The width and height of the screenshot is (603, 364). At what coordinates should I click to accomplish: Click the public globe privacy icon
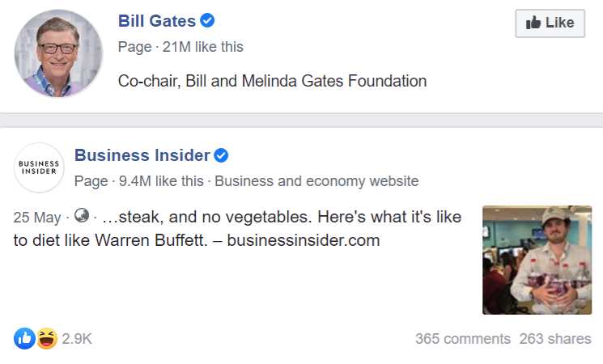point(81,216)
